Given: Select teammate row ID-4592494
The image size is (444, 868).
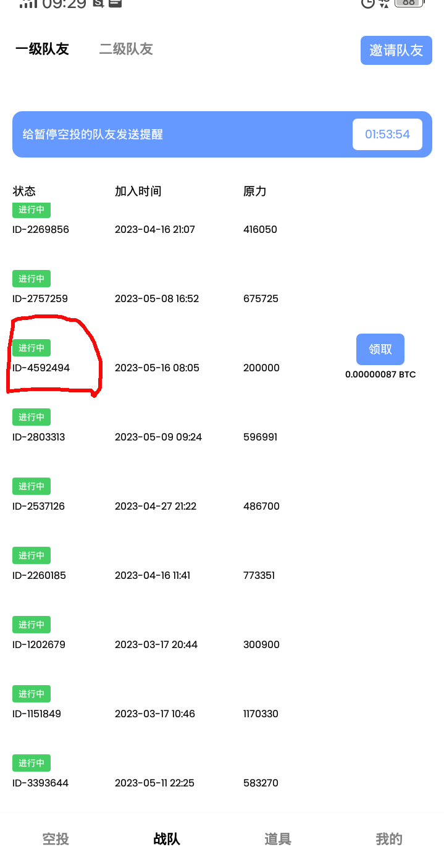Looking at the screenshot, I should coord(41,368).
